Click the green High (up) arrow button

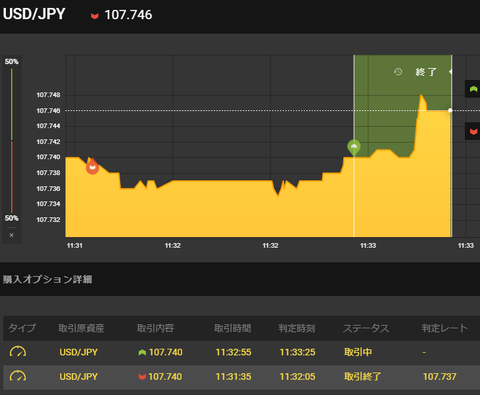(473, 89)
